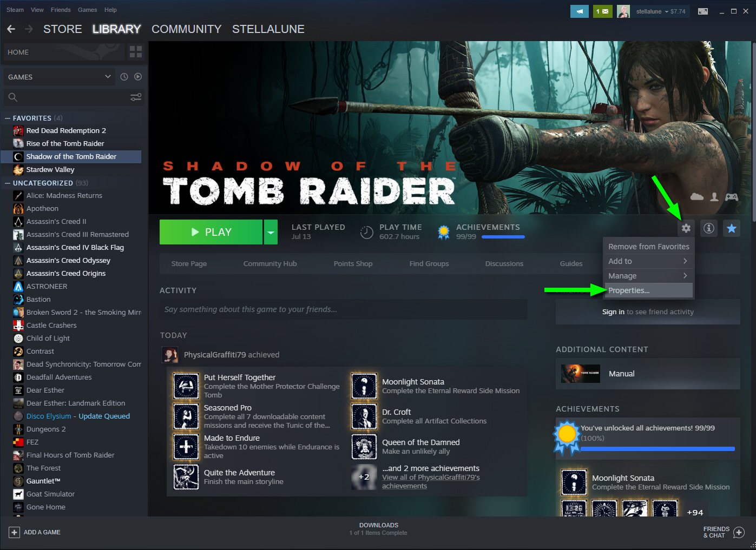Image resolution: width=756 pixels, height=550 pixels.
Task: Switch library to grid view icon
Action: point(136,52)
